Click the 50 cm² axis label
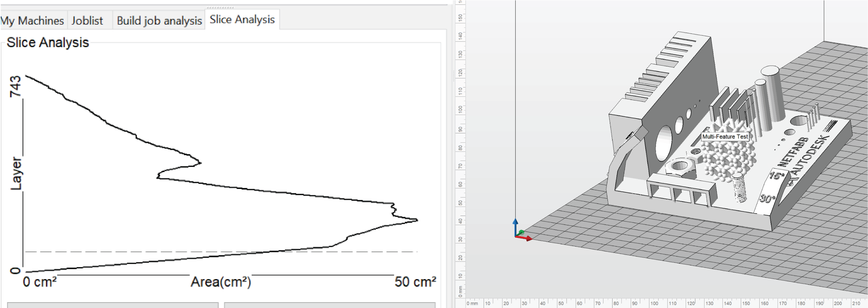 [x=415, y=282]
